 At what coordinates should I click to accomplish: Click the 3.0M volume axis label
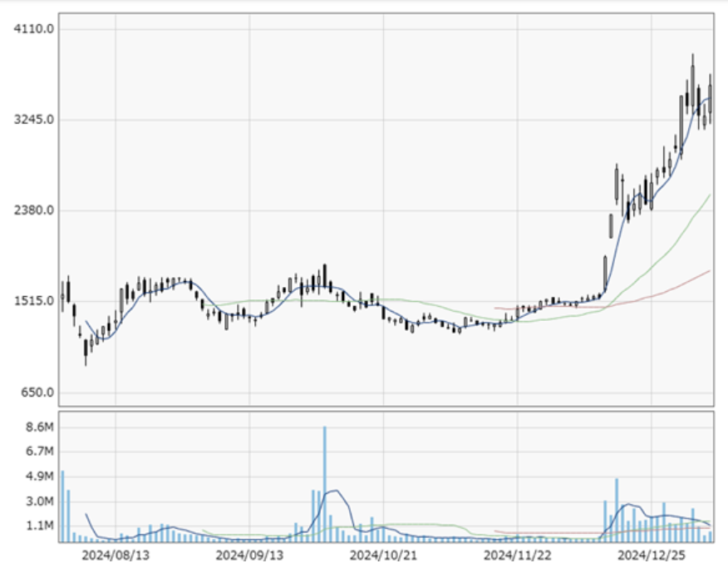pos(40,501)
